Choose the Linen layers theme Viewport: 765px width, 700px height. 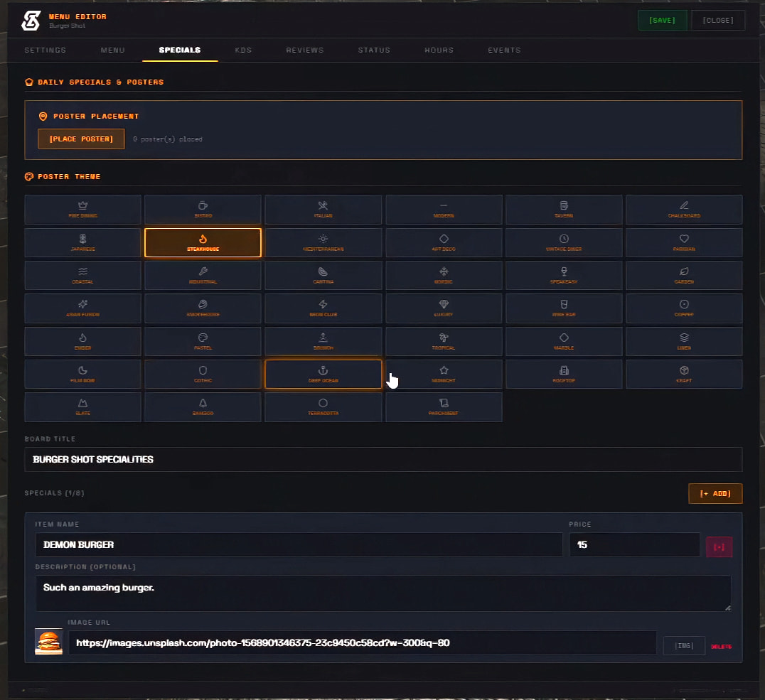click(x=684, y=341)
